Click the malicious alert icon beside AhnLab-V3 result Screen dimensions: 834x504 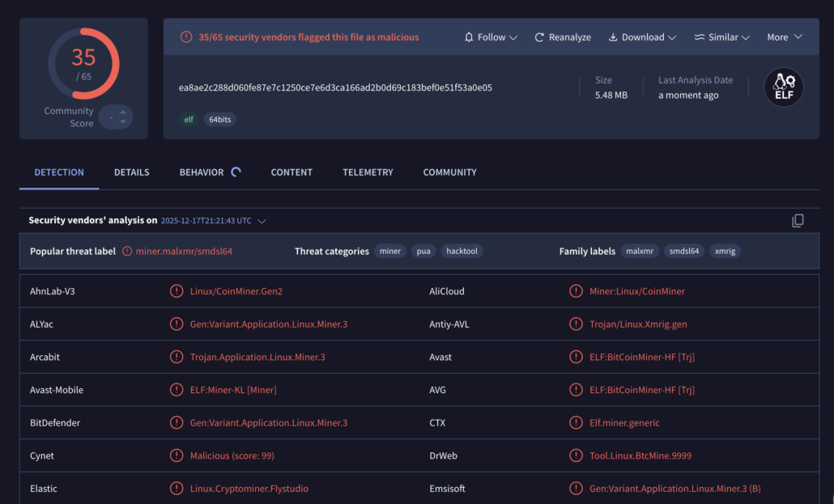[177, 291]
